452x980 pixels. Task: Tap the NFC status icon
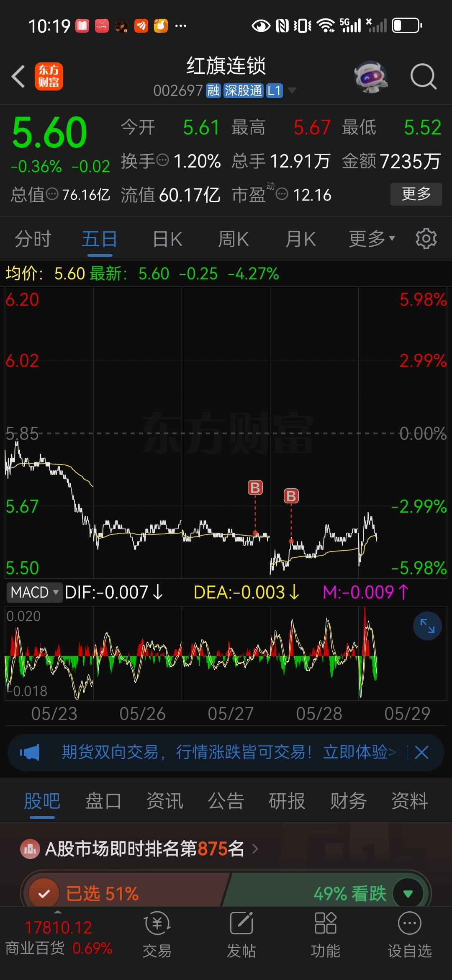[x=282, y=26]
